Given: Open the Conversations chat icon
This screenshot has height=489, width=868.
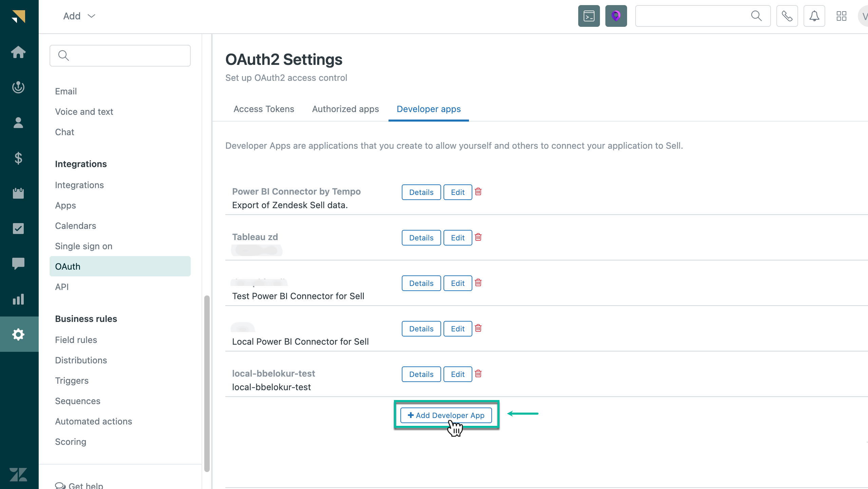Looking at the screenshot, I should (x=19, y=264).
